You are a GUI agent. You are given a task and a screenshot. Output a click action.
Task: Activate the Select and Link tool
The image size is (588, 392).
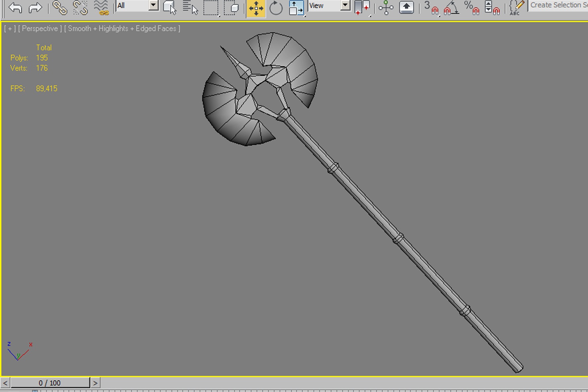click(x=60, y=8)
